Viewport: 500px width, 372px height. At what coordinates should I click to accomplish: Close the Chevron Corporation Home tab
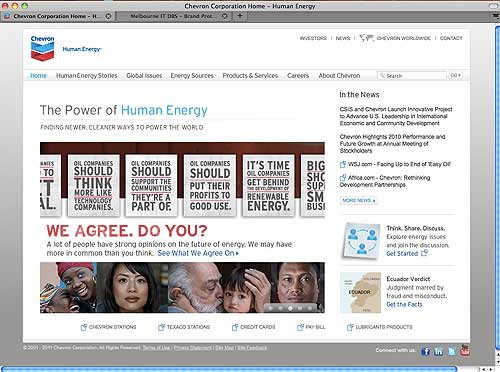[108, 16]
